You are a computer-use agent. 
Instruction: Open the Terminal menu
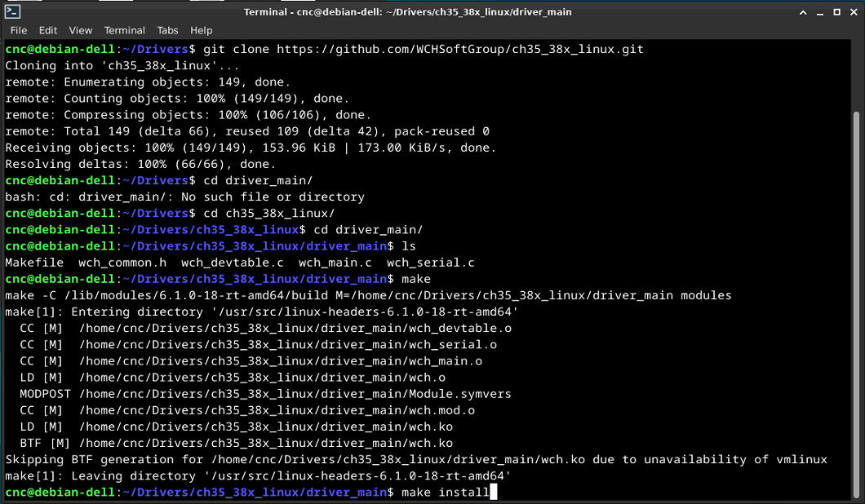point(125,30)
